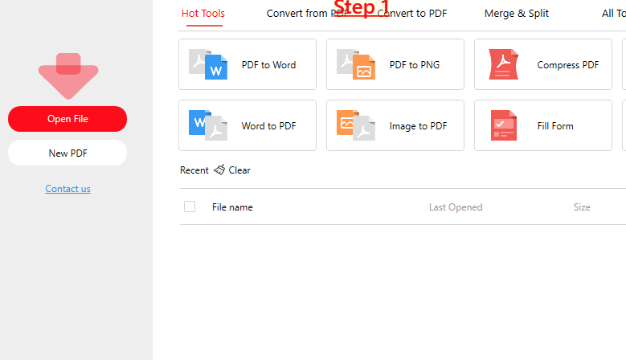
Task: Follow the Contact us link
Action: tap(68, 188)
